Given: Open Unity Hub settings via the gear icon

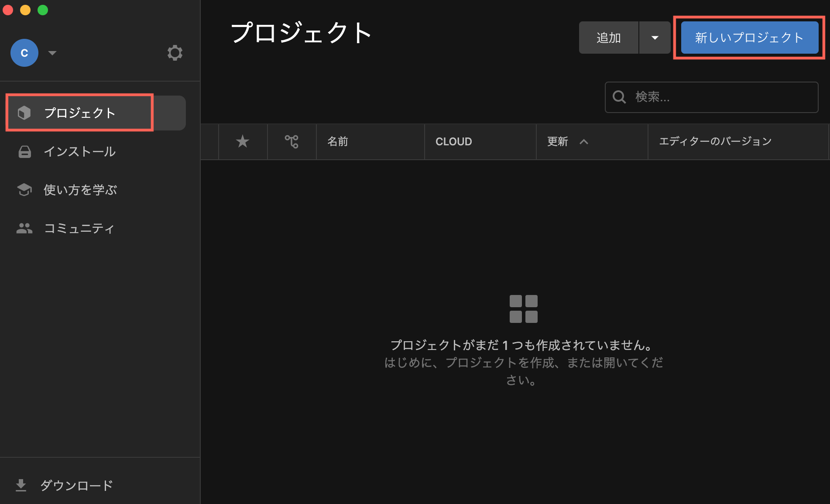Looking at the screenshot, I should click(x=175, y=52).
